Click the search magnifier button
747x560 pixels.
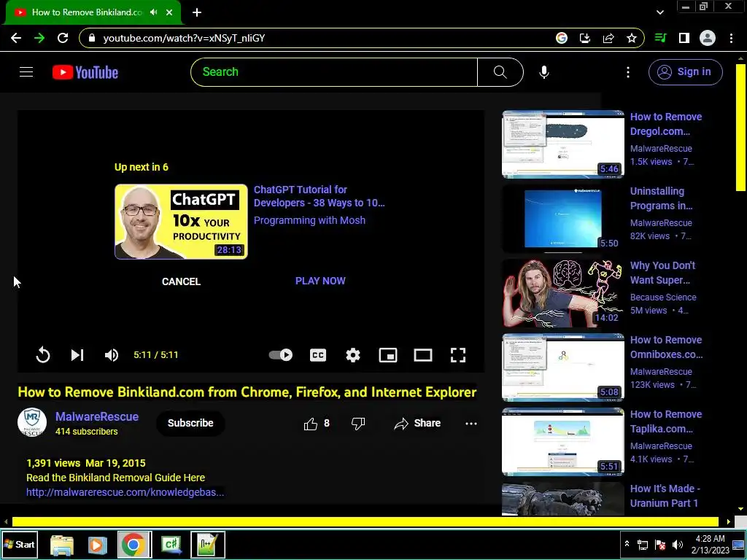click(500, 72)
